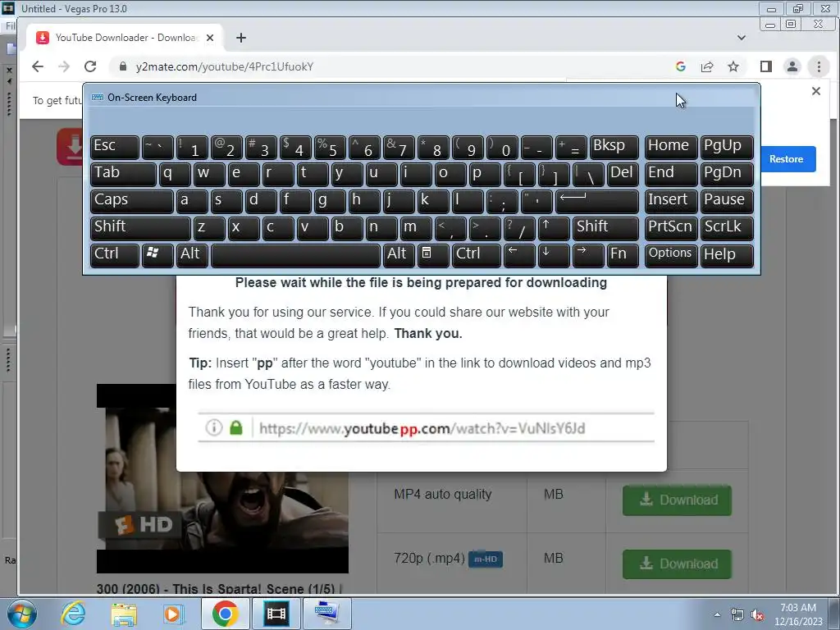
Task: Toggle the left Ctrl key
Action: pos(115,255)
